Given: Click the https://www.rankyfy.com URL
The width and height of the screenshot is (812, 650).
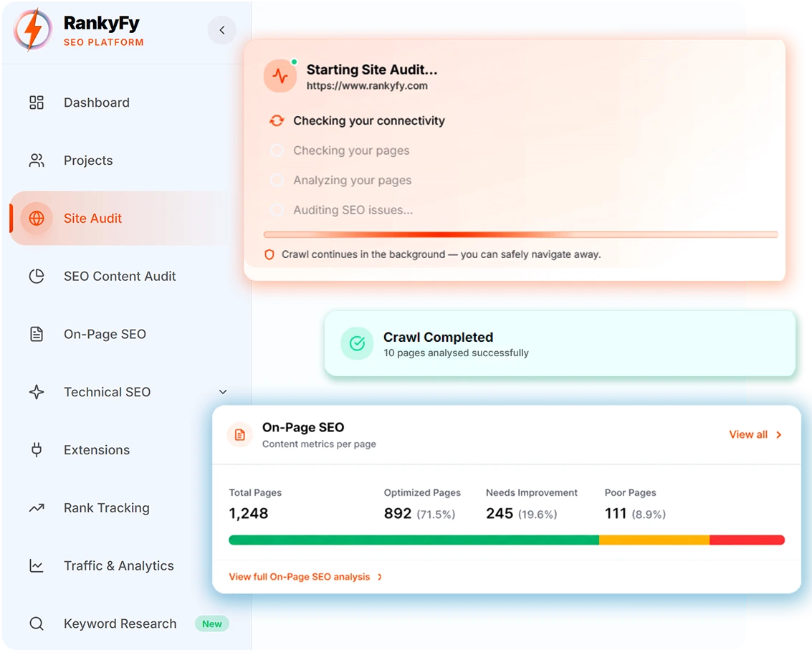Looking at the screenshot, I should (x=367, y=86).
